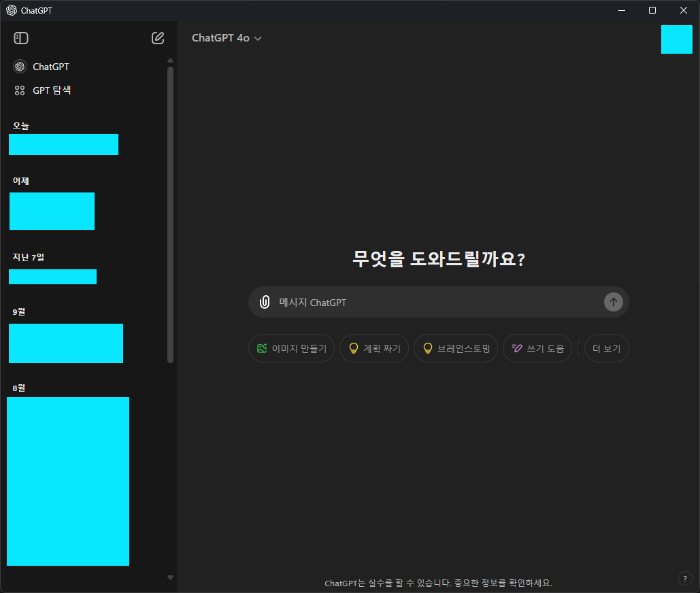The width and height of the screenshot is (700, 593).
Task: Click the sidebar scrollbar down arrow
Action: (170, 577)
